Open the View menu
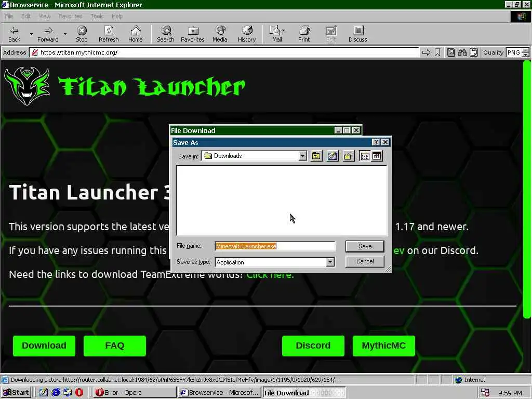532x399 pixels. 45,16
